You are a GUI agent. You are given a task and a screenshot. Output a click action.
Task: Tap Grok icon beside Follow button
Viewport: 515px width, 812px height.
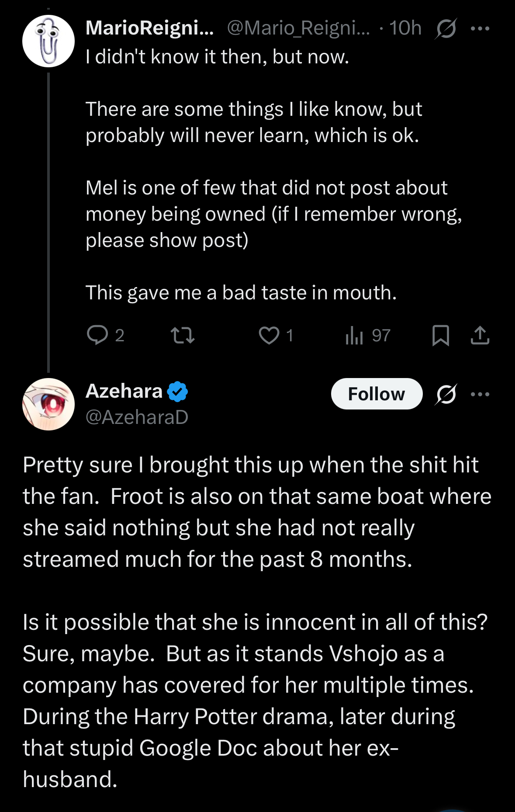pos(446,394)
